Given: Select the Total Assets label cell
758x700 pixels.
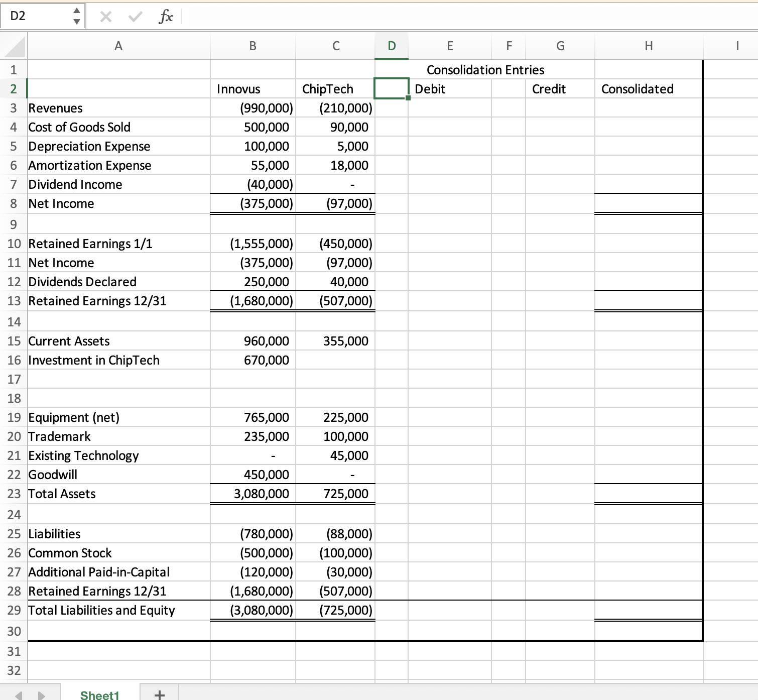Looking at the screenshot, I should [118, 494].
